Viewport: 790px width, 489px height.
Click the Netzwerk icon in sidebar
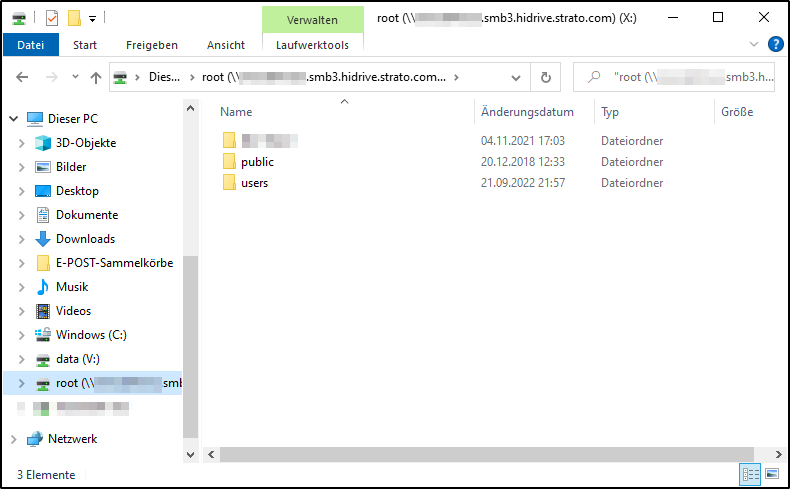[35, 439]
